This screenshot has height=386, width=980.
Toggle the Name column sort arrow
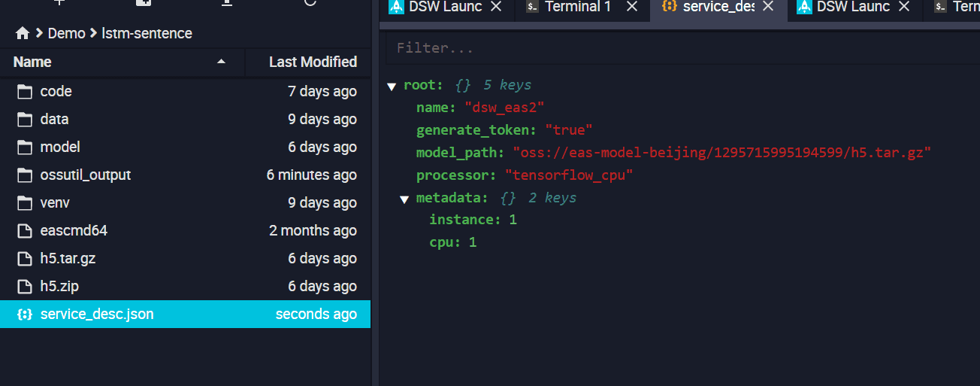tap(221, 62)
